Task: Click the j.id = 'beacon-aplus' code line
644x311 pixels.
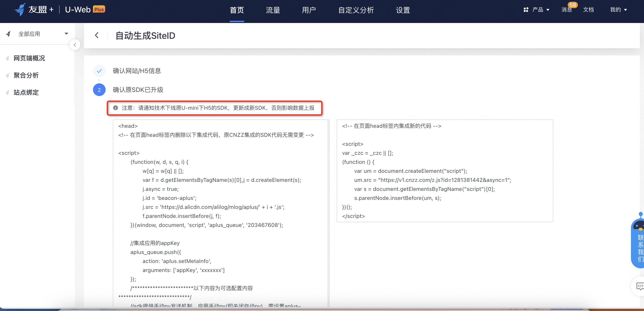Action: 169,198
